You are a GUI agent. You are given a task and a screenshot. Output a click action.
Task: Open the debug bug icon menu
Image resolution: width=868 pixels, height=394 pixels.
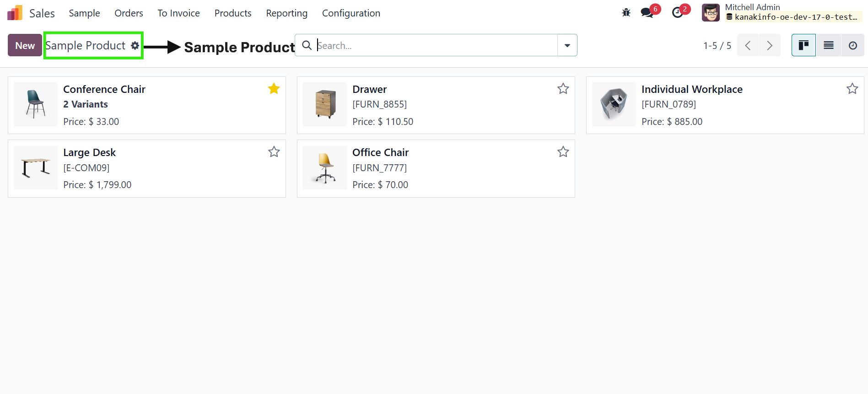click(x=626, y=13)
